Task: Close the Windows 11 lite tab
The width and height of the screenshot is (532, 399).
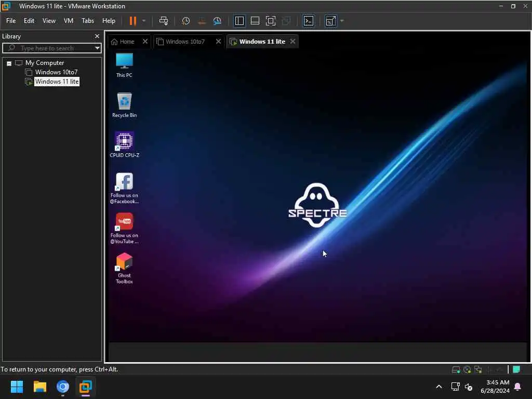Action: point(292,41)
